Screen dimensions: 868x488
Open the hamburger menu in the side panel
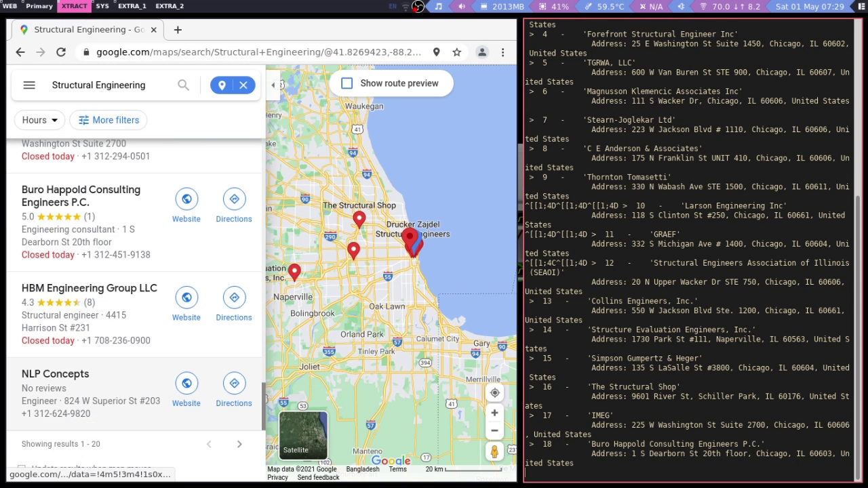coord(29,85)
